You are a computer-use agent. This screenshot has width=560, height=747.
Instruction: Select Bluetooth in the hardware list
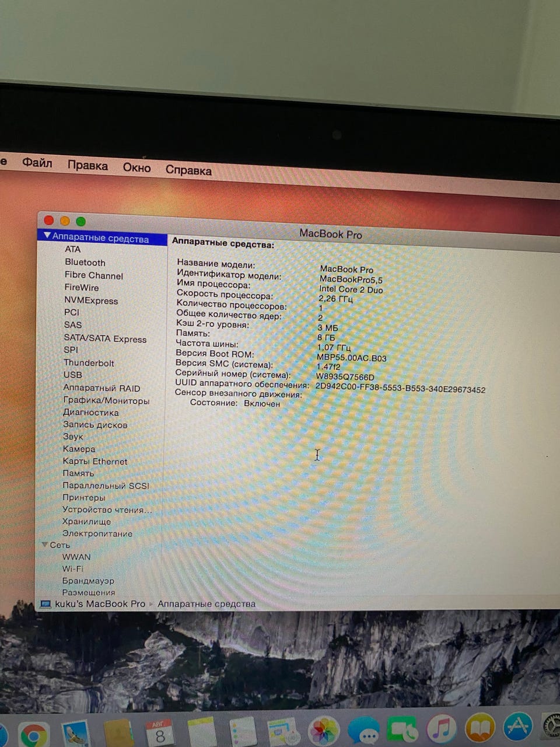click(x=85, y=263)
